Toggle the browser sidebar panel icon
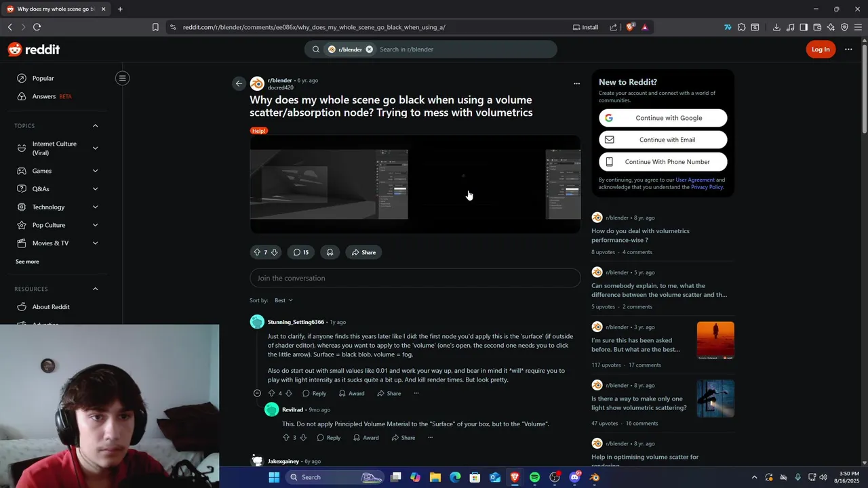 pos(804,27)
